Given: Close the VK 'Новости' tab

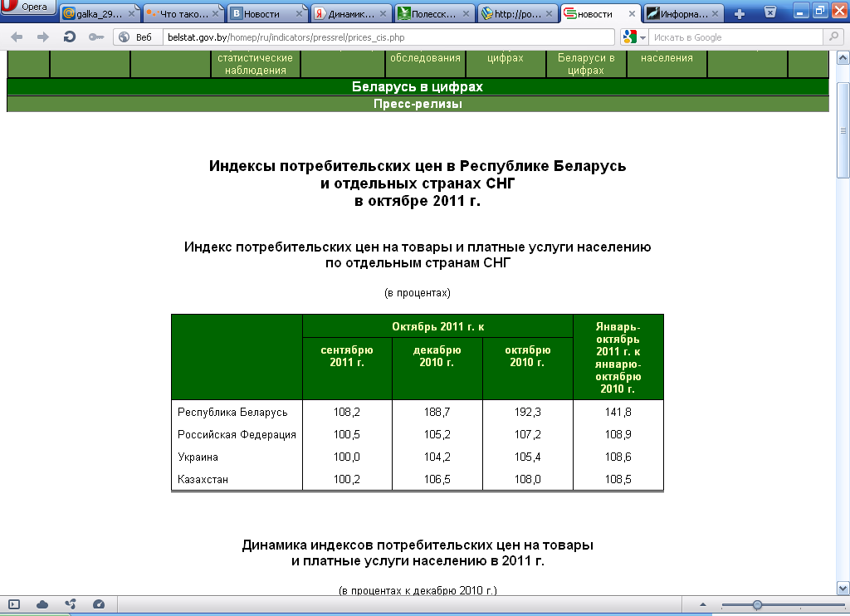Looking at the screenshot, I should (299, 14).
